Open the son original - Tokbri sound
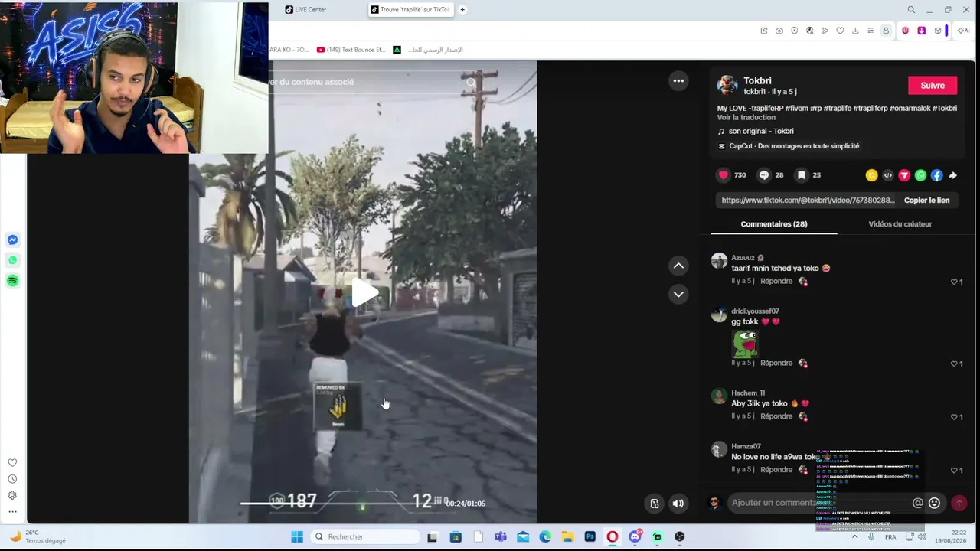980x551 pixels. pyautogui.click(x=761, y=132)
